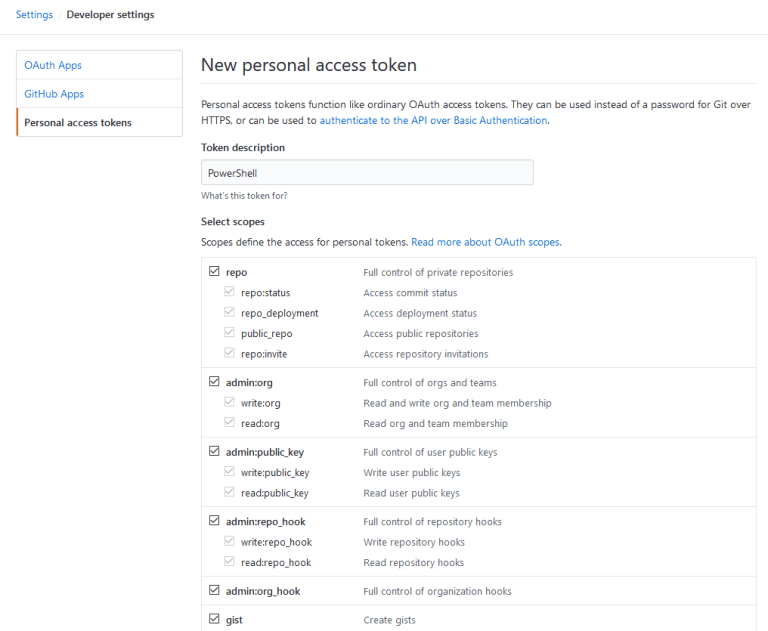This screenshot has height=631, width=768.
Task: Open Read more about OAuth scopes link
Action: [x=486, y=242]
